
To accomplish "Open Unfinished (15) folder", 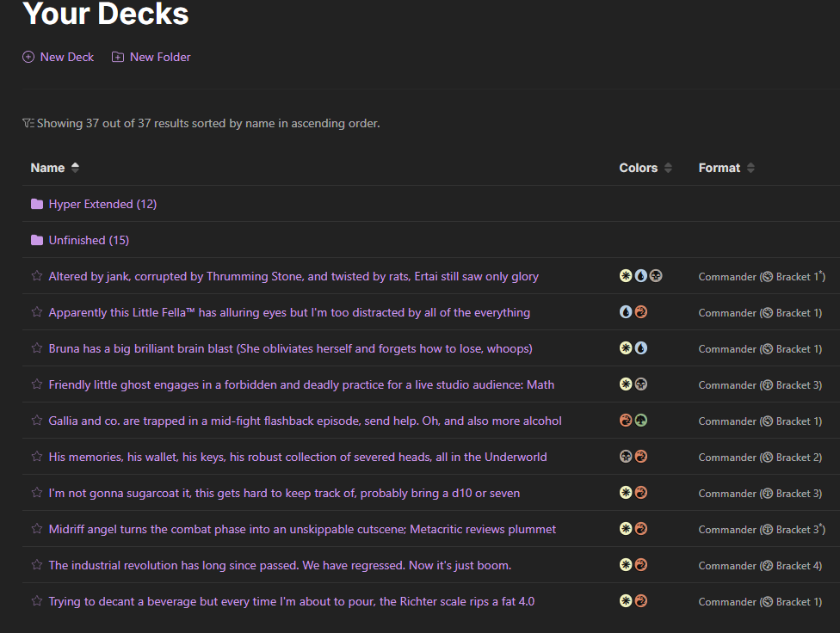I will click(x=89, y=240).
